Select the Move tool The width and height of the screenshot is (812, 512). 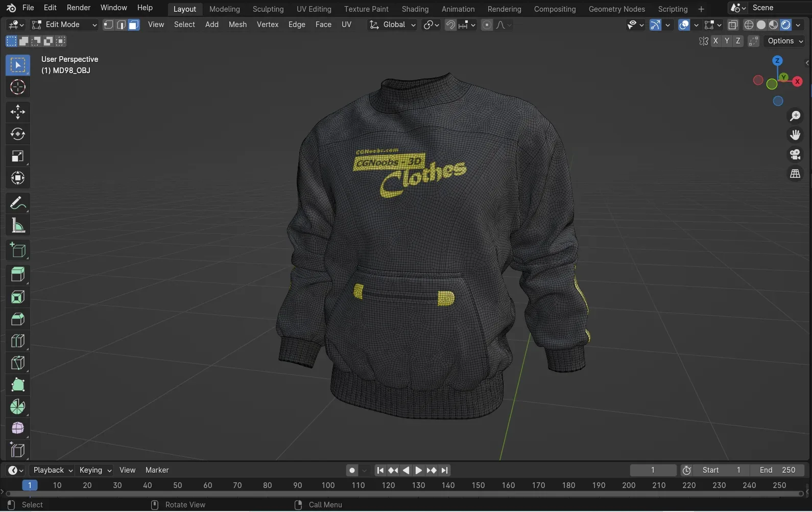pos(18,112)
